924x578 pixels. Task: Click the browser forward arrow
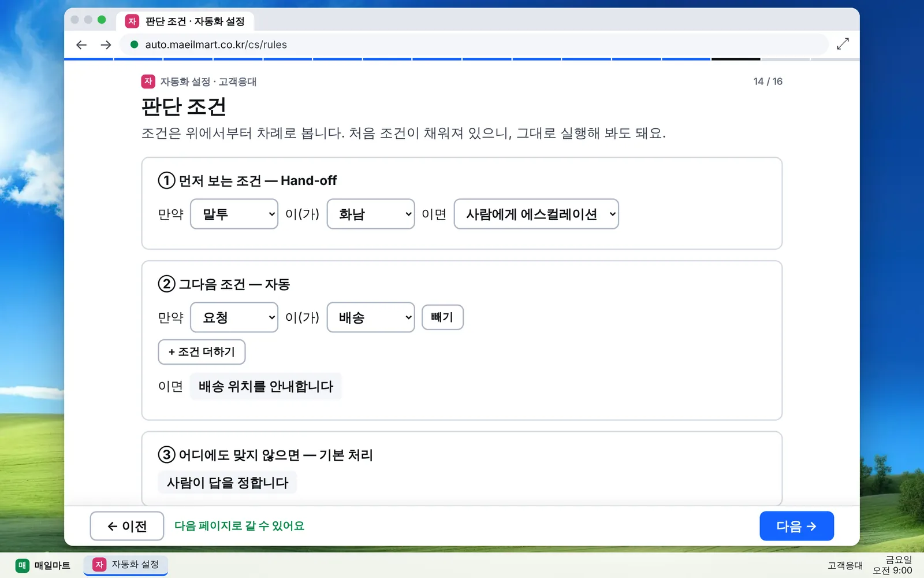[x=106, y=45]
